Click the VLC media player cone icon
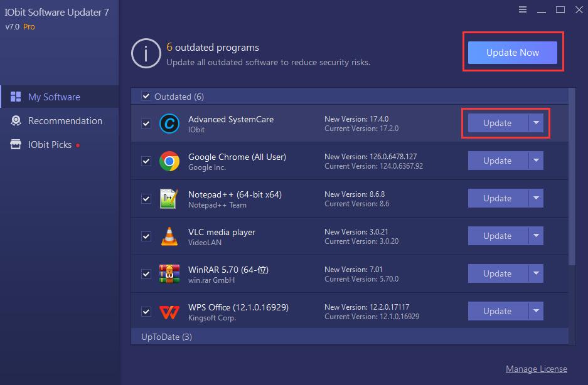Screen dimensions: 588x385 pyautogui.click(x=169, y=236)
